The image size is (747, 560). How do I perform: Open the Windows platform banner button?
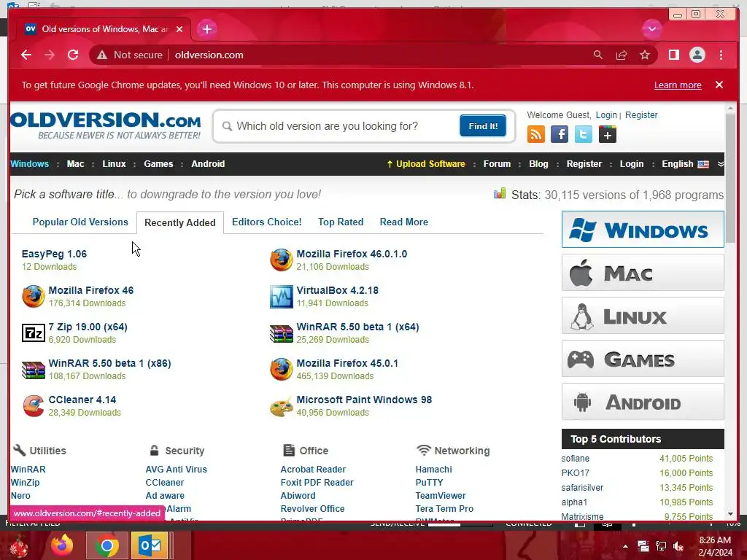pyautogui.click(x=643, y=230)
